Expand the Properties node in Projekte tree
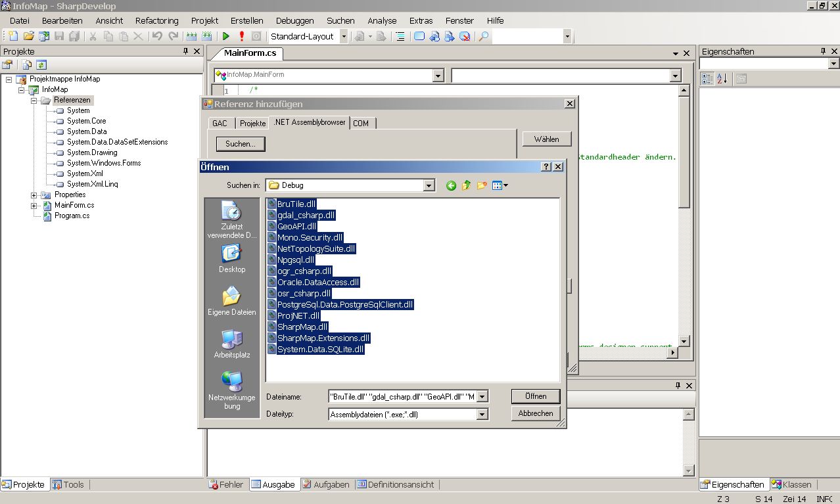The height and width of the screenshot is (504, 840). (33, 194)
